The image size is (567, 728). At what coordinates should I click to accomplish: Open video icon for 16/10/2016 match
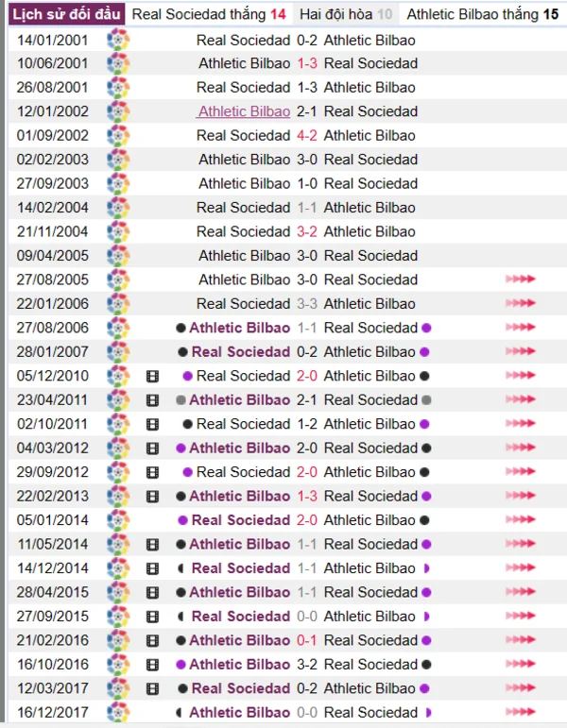(x=152, y=664)
